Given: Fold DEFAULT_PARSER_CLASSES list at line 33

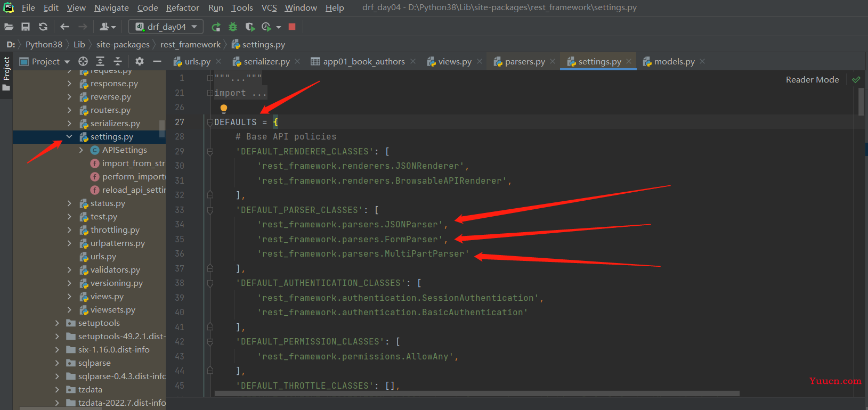Looking at the screenshot, I should (x=210, y=210).
